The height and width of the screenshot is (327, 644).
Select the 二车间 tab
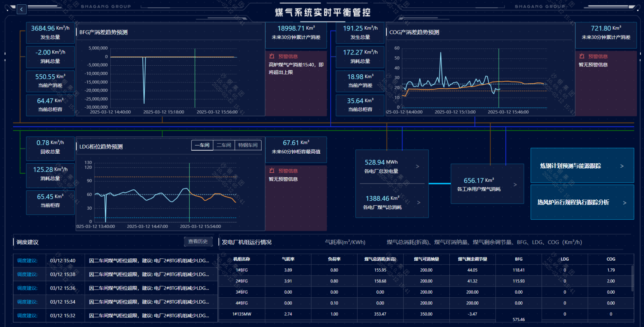coord(224,145)
